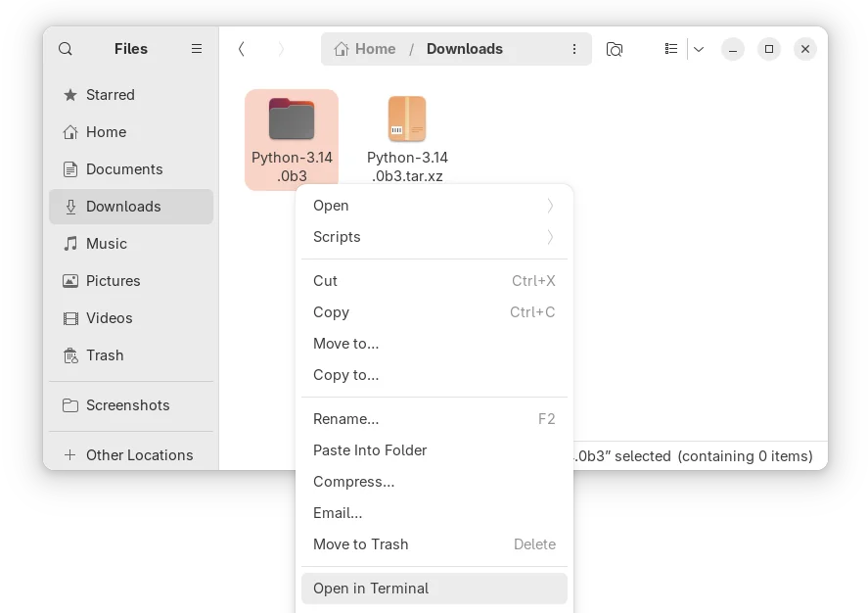
Task: Open Documents label in the sidebar
Action: [124, 168]
